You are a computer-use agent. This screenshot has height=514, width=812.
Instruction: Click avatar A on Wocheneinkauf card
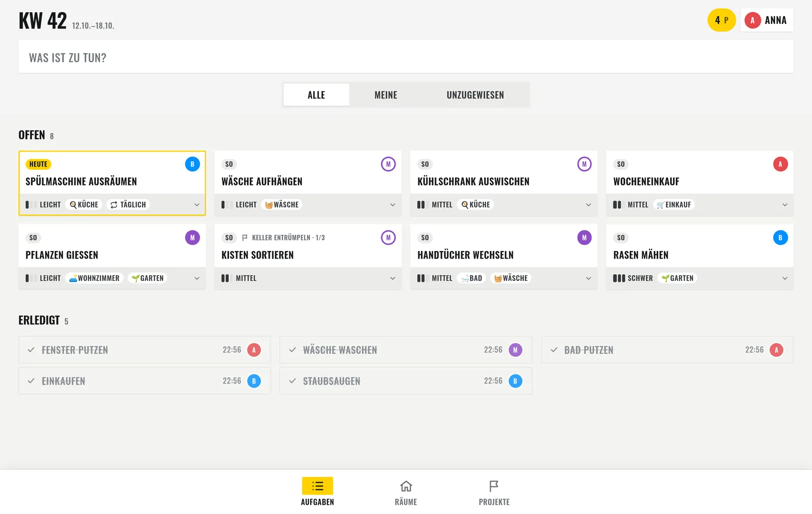[x=780, y=164]
